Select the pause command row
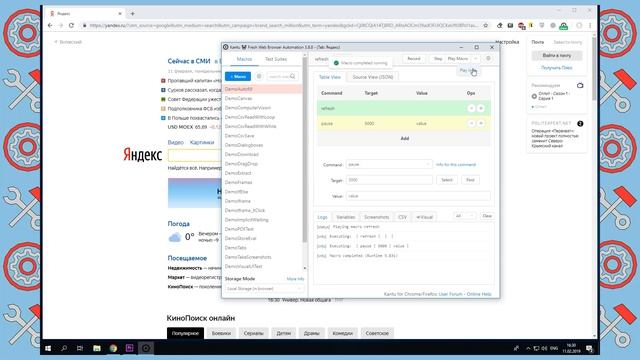The width and height of the screenshot is (640, 360). 404,123
